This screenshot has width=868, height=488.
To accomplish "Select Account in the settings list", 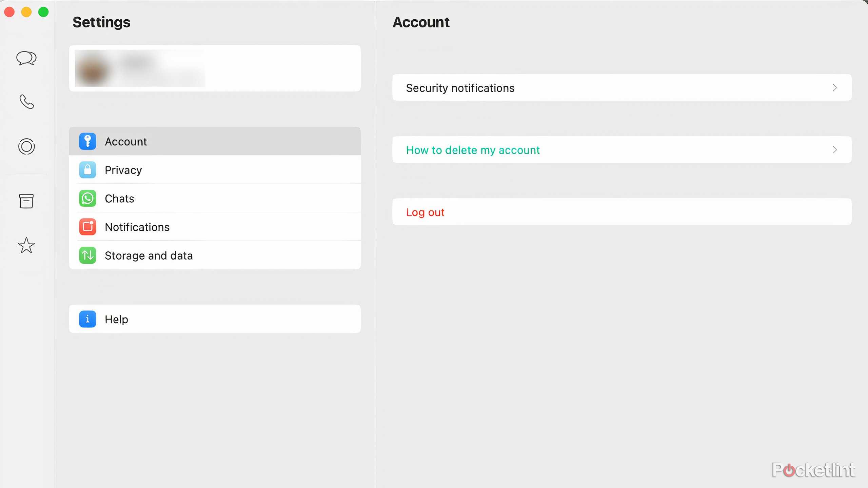I will pos(215,141).
